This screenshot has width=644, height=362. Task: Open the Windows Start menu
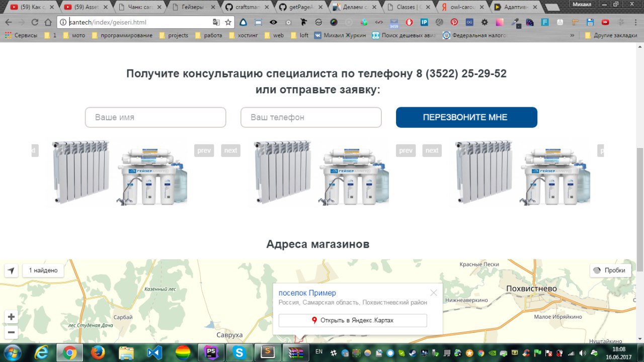point(12,351)
